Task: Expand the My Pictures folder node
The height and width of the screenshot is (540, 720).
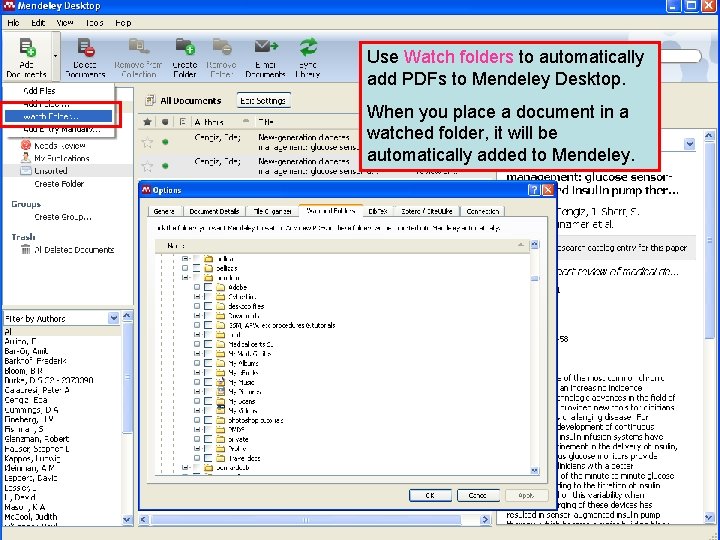Action: tap(197, 392)
